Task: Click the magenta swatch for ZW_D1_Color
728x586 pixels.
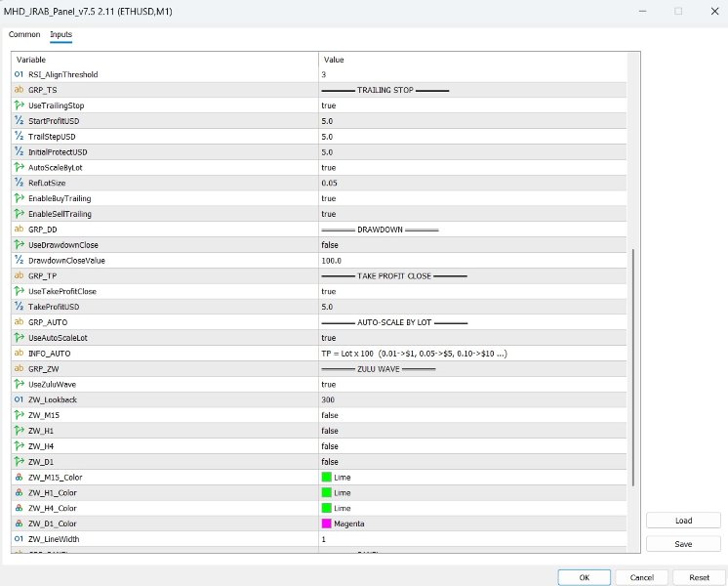Action: [326, 523]
